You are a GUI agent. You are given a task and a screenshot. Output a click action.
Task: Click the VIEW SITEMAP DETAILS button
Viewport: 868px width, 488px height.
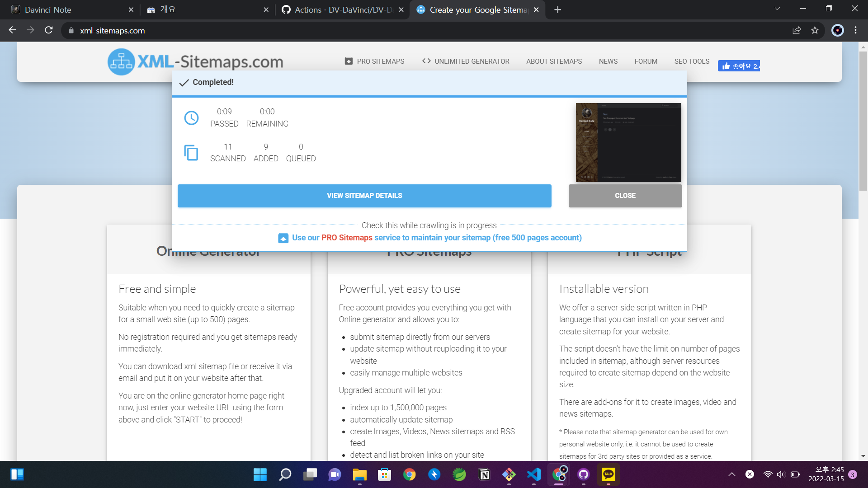click(x=364, y=196)
